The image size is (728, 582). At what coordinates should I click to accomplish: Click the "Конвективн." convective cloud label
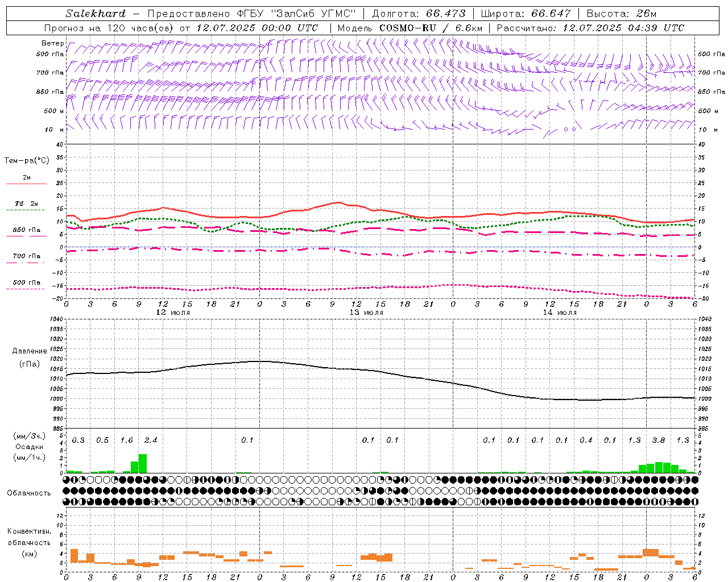point(29,531)
